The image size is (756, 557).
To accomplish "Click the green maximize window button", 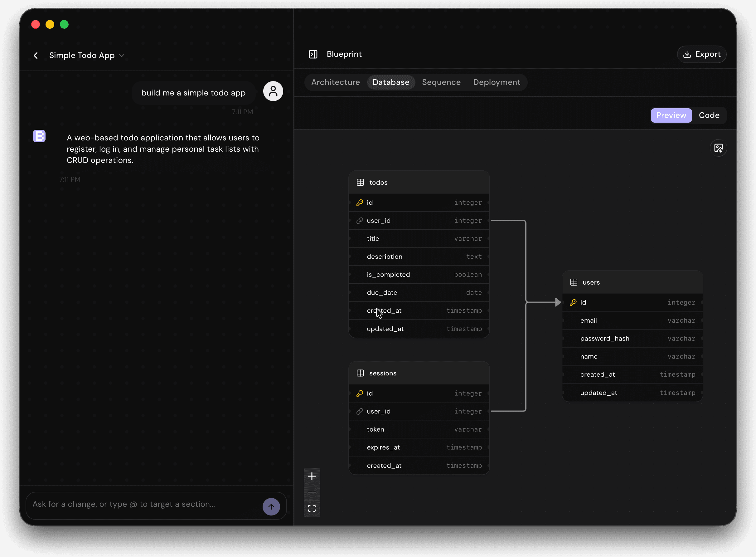I will (64, 25).
